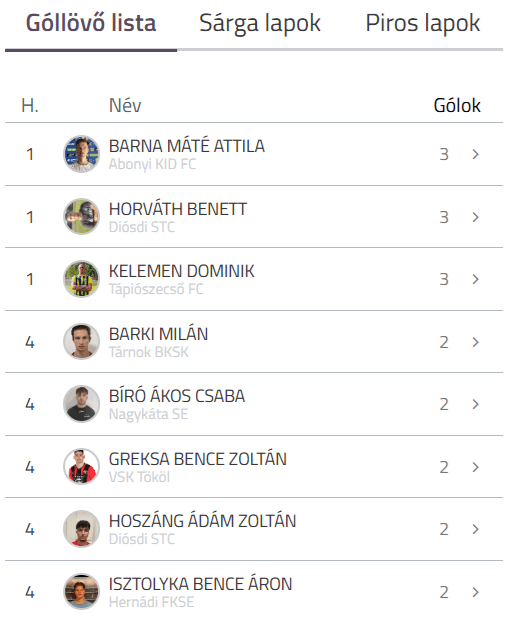Open Barki Milán's player photo
Viewport: 505px width, 620px height.
click(81, 342)
